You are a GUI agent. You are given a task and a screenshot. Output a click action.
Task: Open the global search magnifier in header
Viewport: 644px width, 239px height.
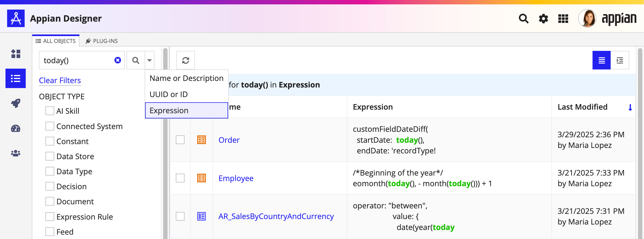pyautogui.click(x=524, y=19)
